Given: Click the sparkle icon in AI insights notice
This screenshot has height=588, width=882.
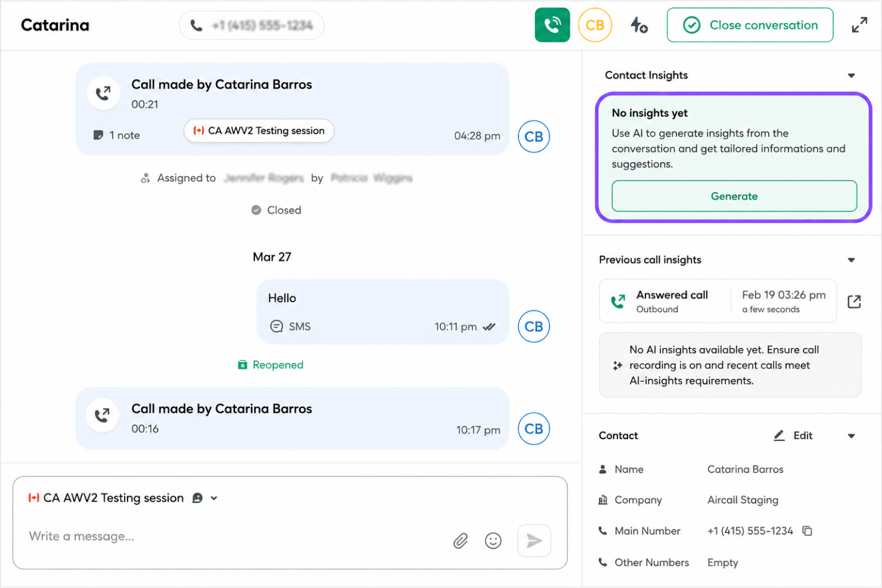Looking at the screenshot, I should click(x=617, y=365).
